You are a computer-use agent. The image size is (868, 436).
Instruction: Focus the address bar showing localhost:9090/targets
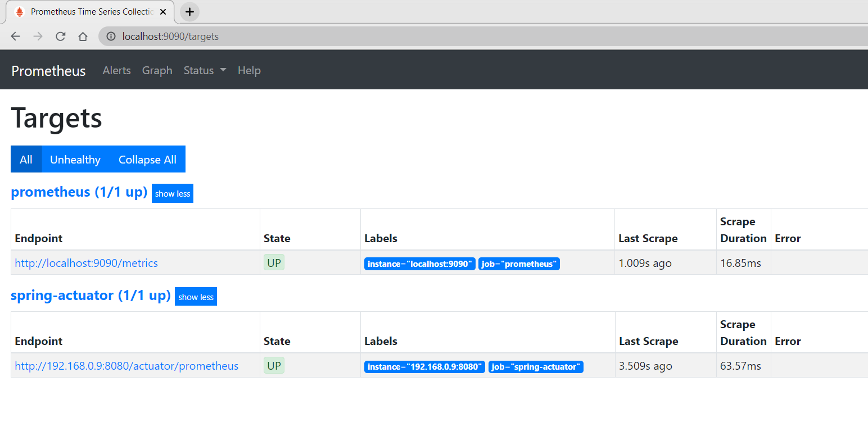(483, 37)
